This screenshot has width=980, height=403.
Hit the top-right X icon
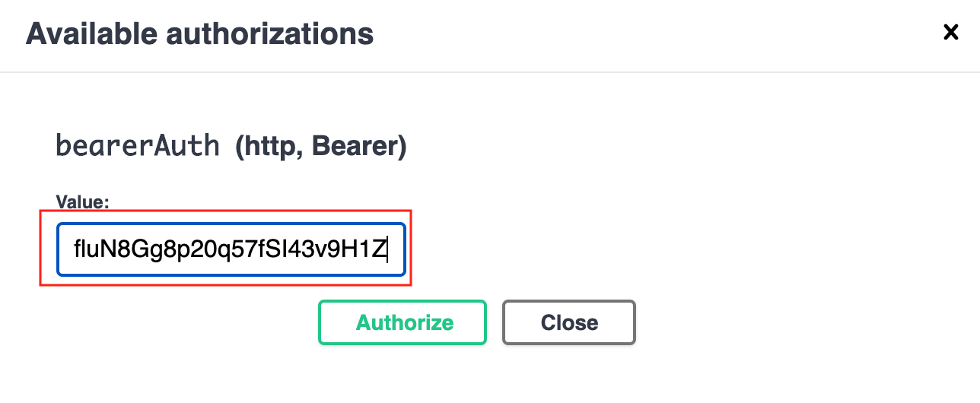pyautogui.click(x=950, y=32)
